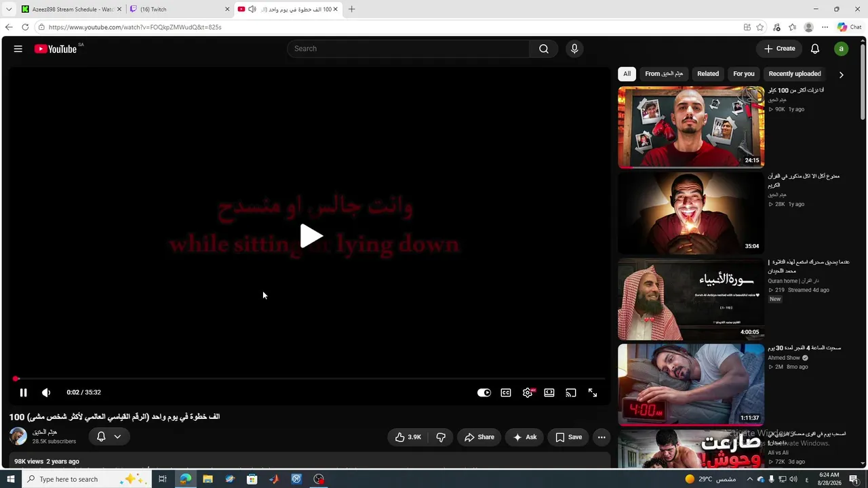Open the Ahmed Show channel link
The height and width of the screenshot is (488, 868).
pyautogui.click(x=784, y=358)
